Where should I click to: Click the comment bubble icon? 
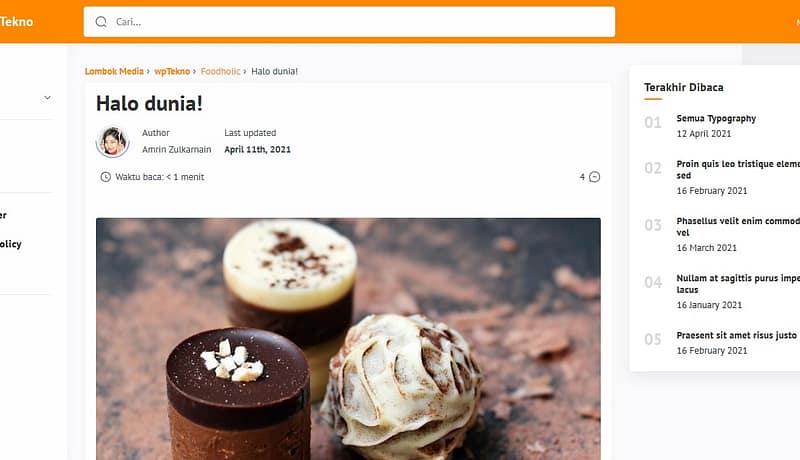point(594,177)
